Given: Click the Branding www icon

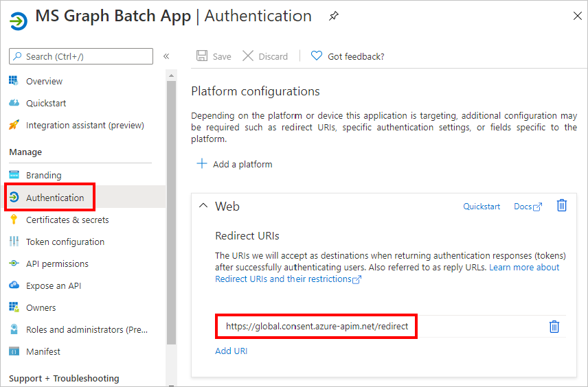Looking at the screenshot, I should point(14,174).
